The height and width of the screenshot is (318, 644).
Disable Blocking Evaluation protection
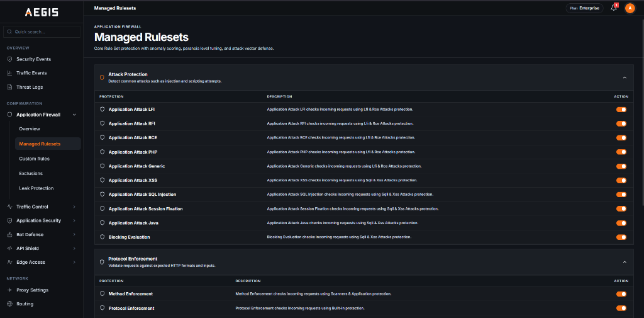(x=621, y=237)
